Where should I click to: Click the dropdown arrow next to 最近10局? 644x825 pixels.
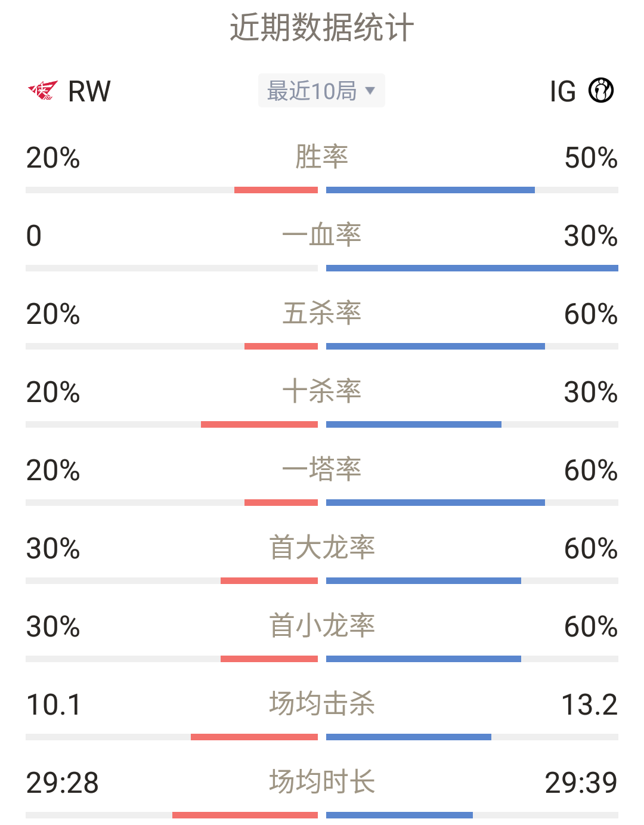(370, 91)
